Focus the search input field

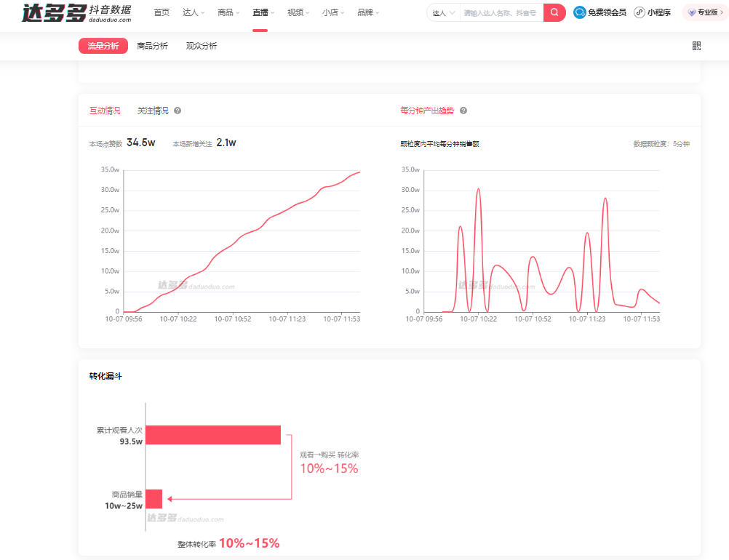501,13
